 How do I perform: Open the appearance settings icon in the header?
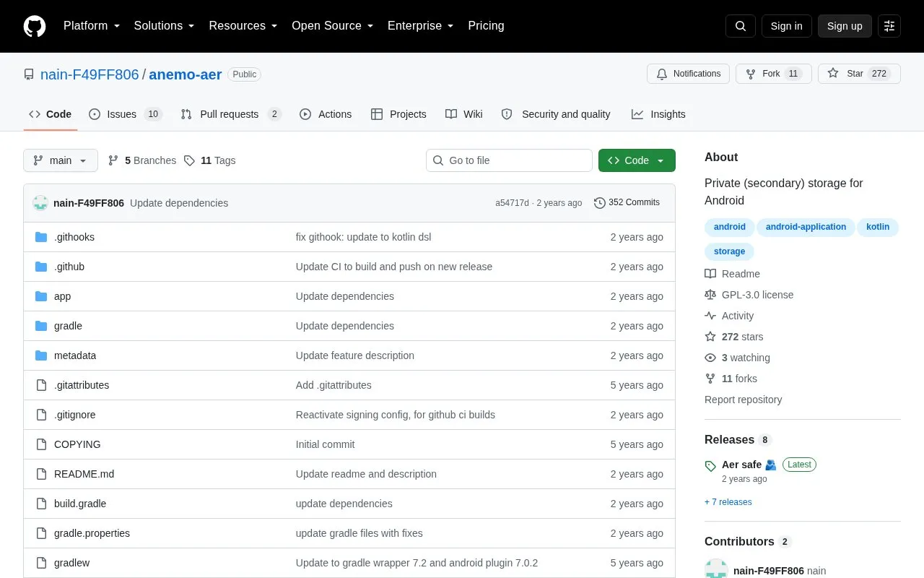pyautogui.click(x=889, y=26)
